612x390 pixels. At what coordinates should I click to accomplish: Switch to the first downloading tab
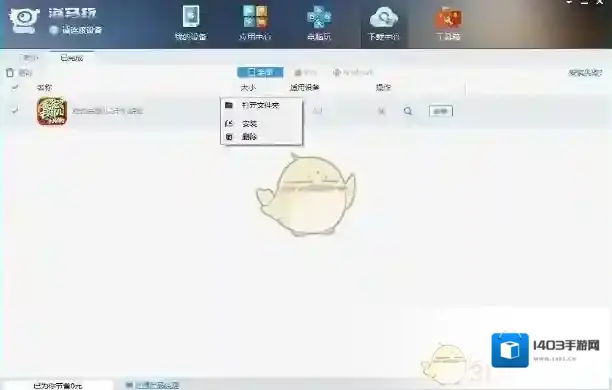30,58
